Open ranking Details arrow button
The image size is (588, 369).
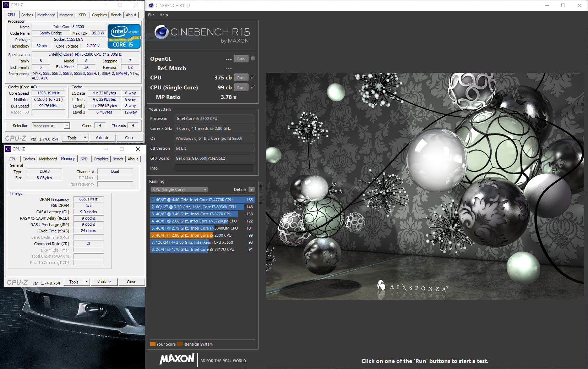(252, 189)
